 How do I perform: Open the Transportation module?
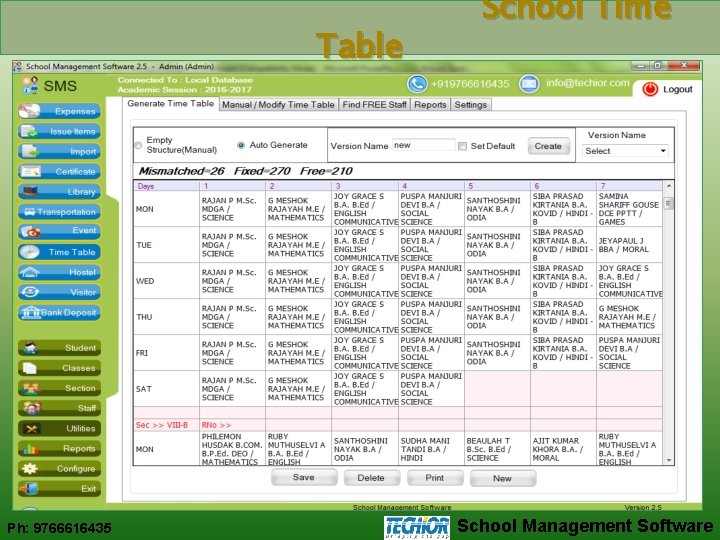click(59, 212)
